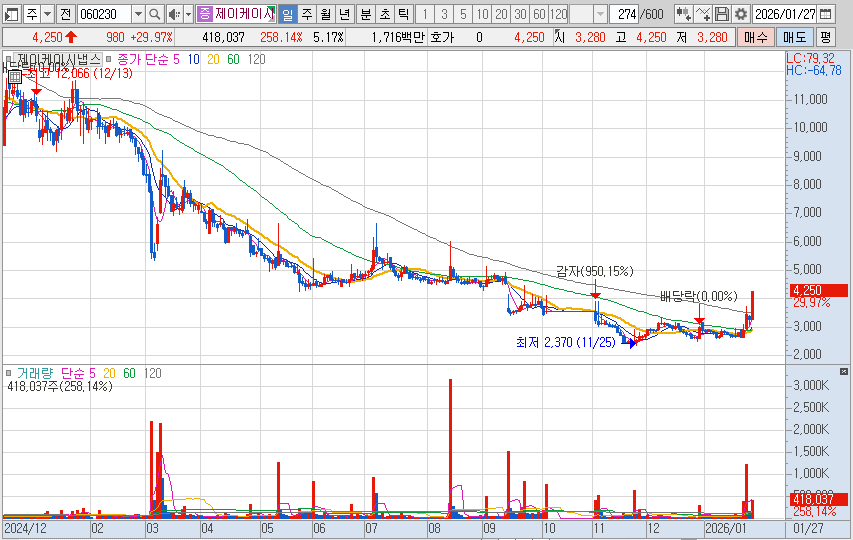Switch to 년 yearly chart period
This screenshot has width=853, height=540.
[344, 14]
